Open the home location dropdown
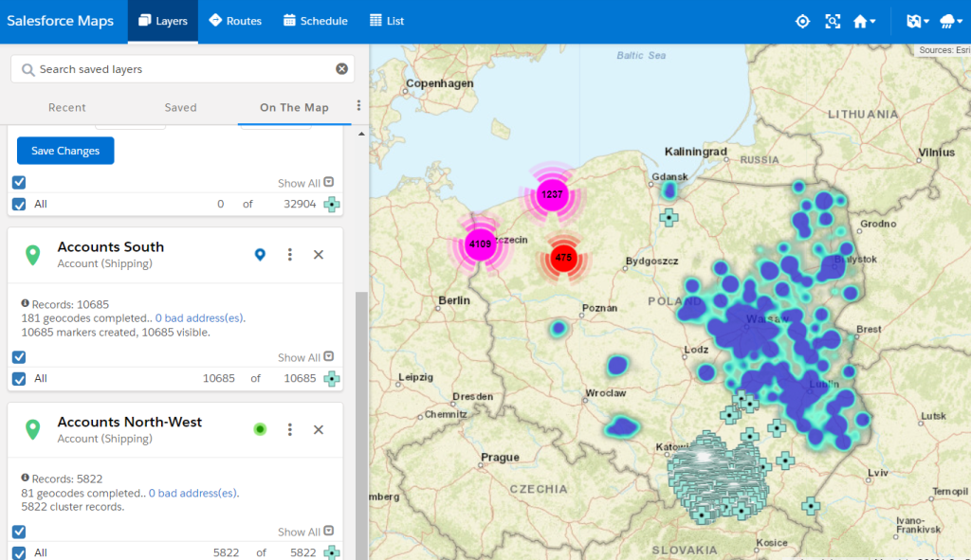This screenshot has width=971, height=560. pos(864,22)
